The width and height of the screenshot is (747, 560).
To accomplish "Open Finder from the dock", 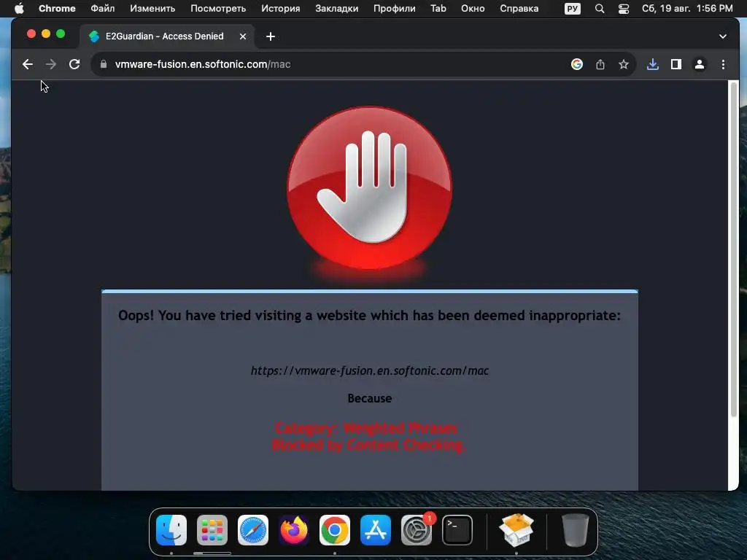I will click(x=171, y=530).
